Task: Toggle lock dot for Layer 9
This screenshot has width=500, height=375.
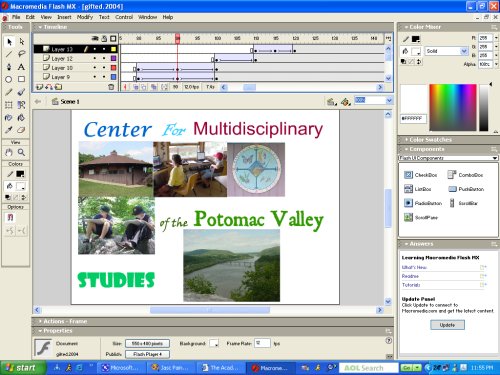Action: point(104,77)
